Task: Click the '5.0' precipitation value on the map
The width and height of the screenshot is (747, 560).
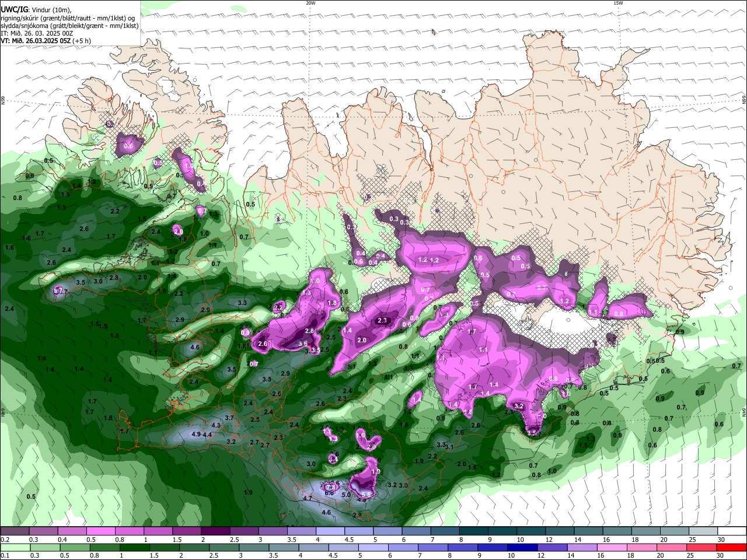Action: tap(346, 495)
